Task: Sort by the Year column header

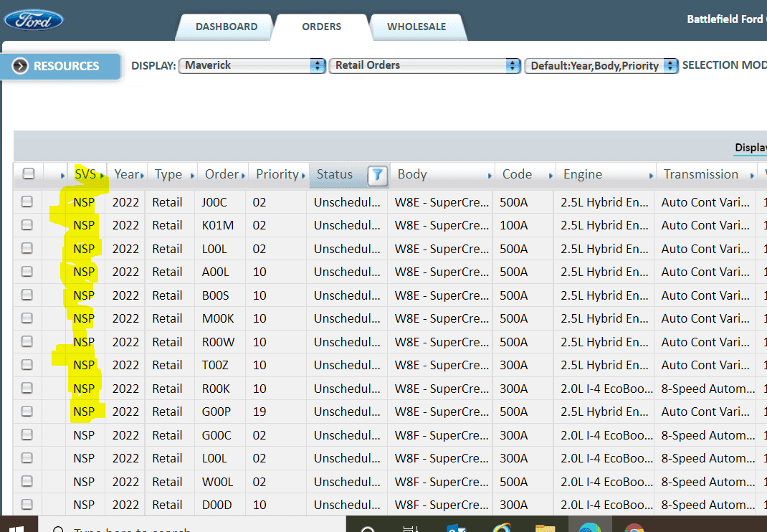Action: click(x=127, y=175)
